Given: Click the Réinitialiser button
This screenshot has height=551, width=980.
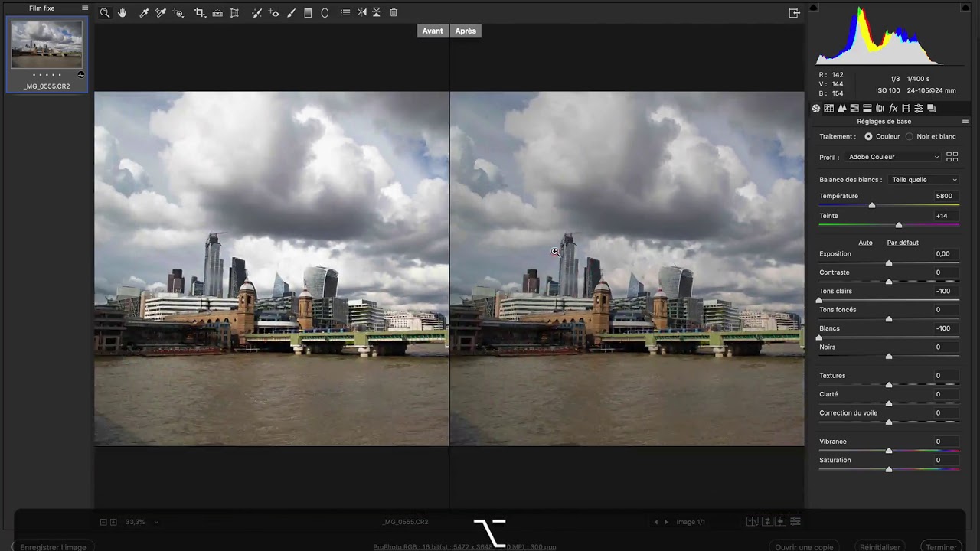Looking at the screenshot, I should pyautogui.click(x=880, y=547).
